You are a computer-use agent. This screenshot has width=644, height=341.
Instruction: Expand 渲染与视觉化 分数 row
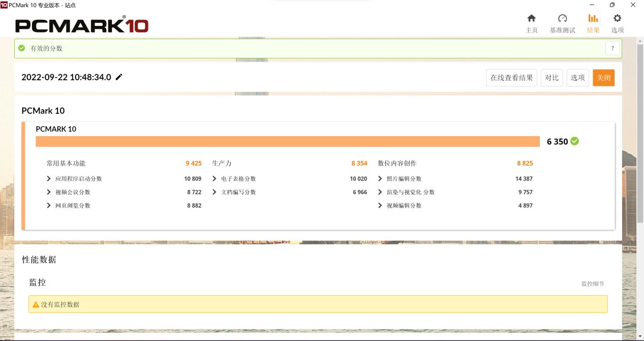point(380,192)
